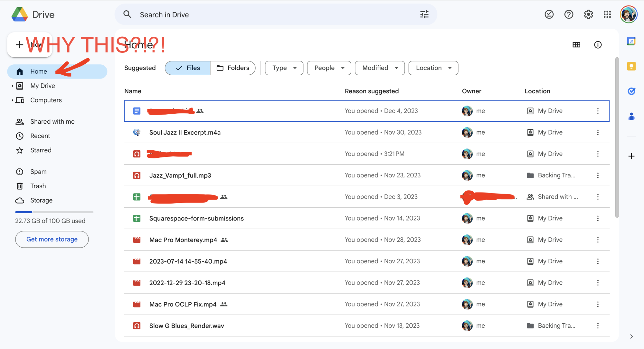
Task: Click the offline ready status icon
Action: [x=549, y=14]
